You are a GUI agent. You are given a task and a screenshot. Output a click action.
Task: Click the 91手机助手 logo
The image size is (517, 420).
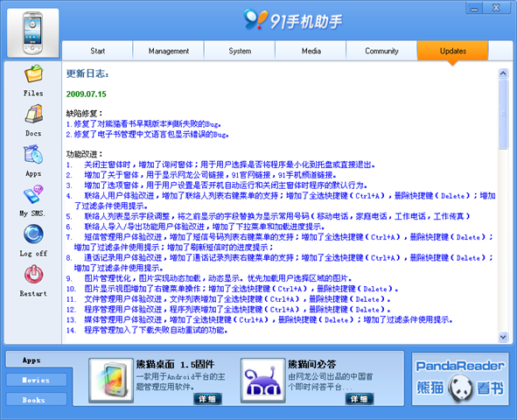[293, 20]
